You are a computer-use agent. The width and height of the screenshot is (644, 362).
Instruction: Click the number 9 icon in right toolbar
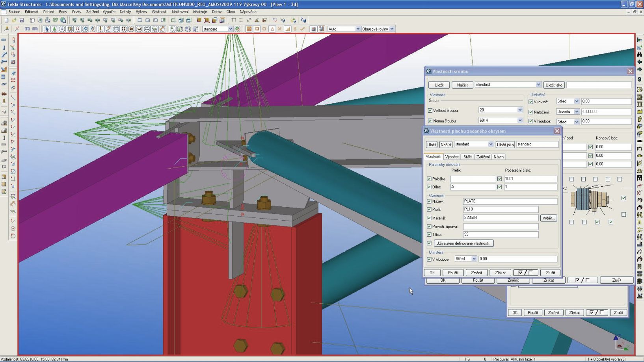(639, 79)
